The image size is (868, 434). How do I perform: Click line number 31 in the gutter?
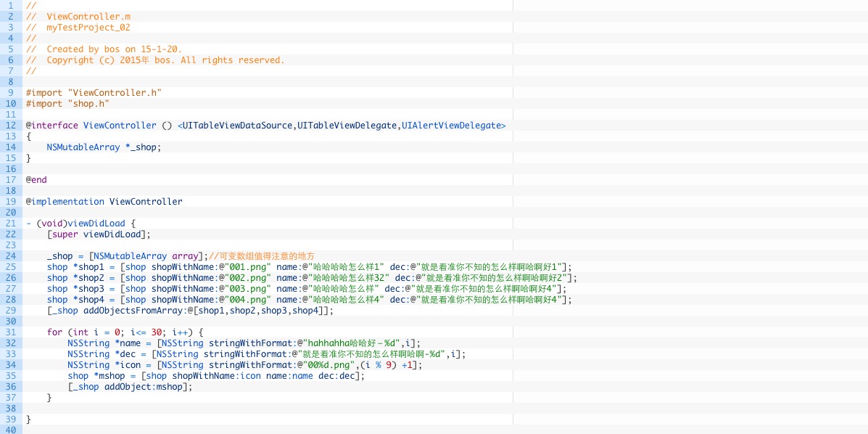pos(11,332)
